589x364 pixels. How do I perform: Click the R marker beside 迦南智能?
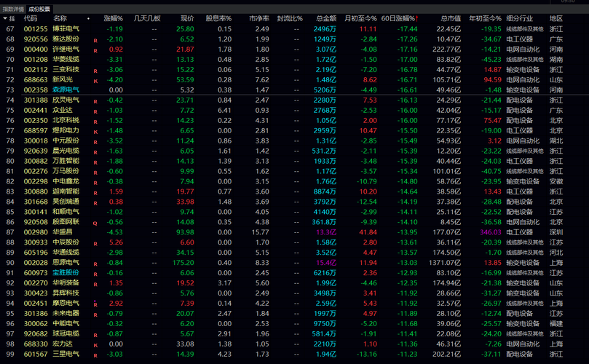point(95,193)
